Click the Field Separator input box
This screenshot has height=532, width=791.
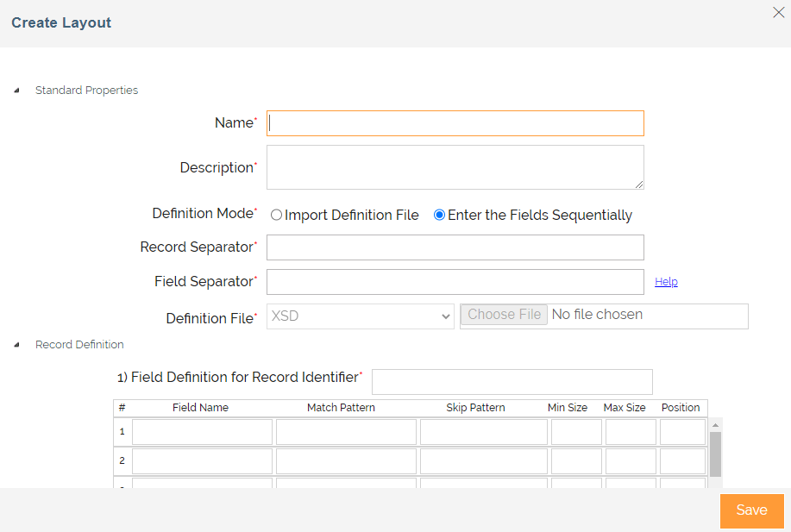[x=455, y=282]
